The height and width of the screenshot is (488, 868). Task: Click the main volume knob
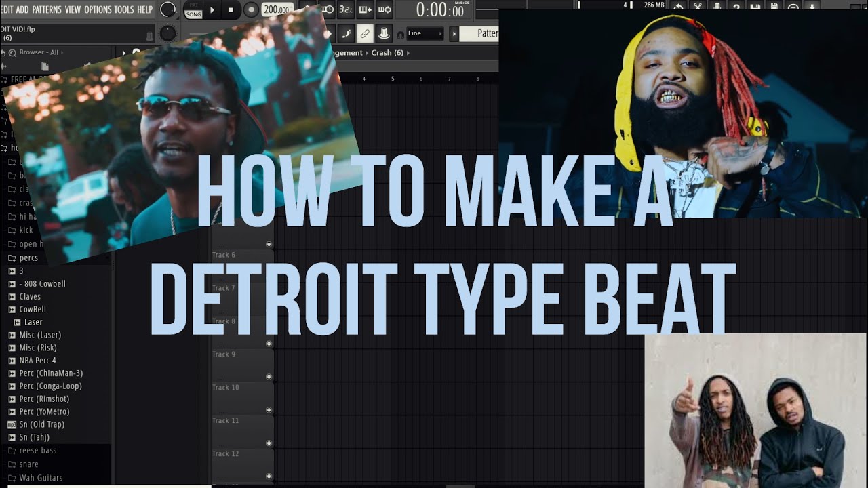tap(168, 9)
